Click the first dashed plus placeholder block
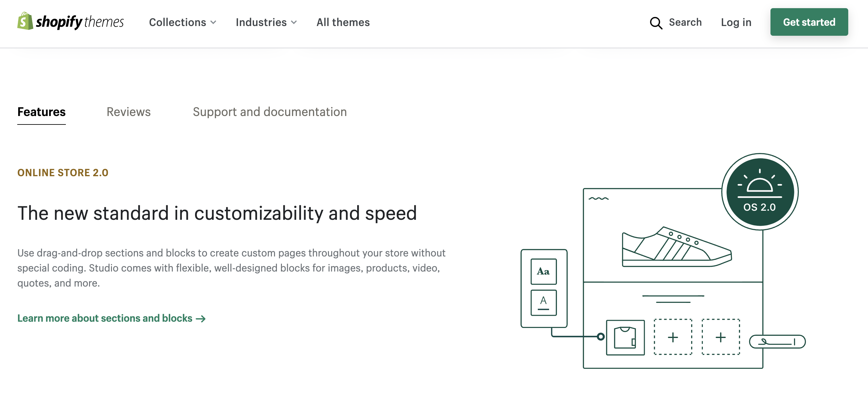 673,337
